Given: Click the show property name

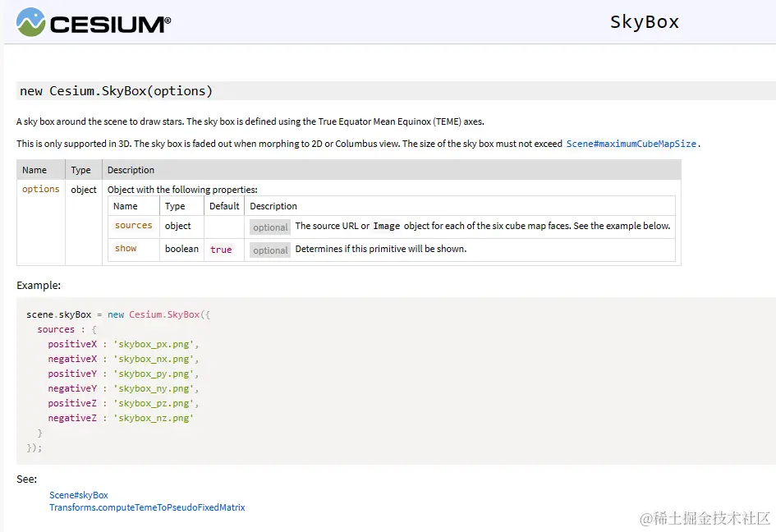Looking at the screenshot, I should [x=126, y=248].
